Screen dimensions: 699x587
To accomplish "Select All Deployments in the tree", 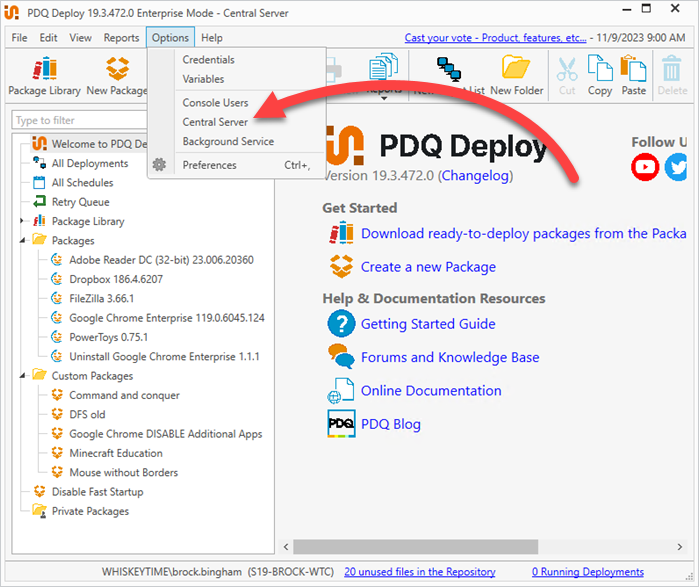I will click(90, 163).
